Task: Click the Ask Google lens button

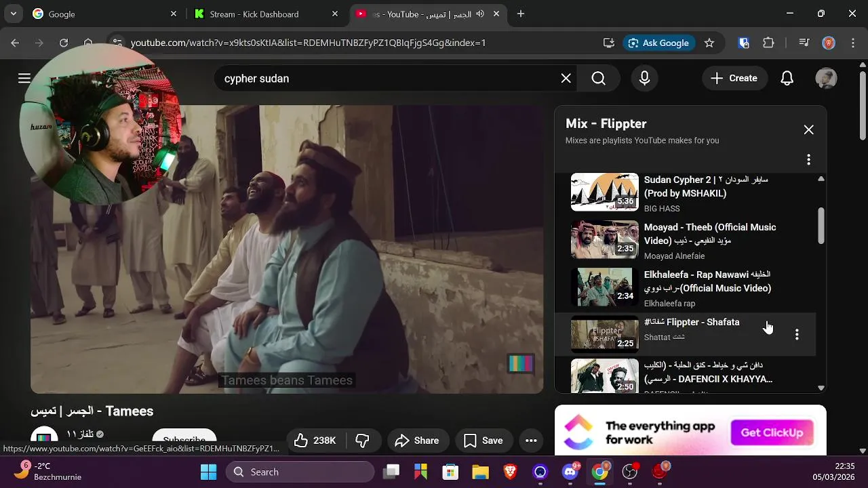Action: coord(658,43)
